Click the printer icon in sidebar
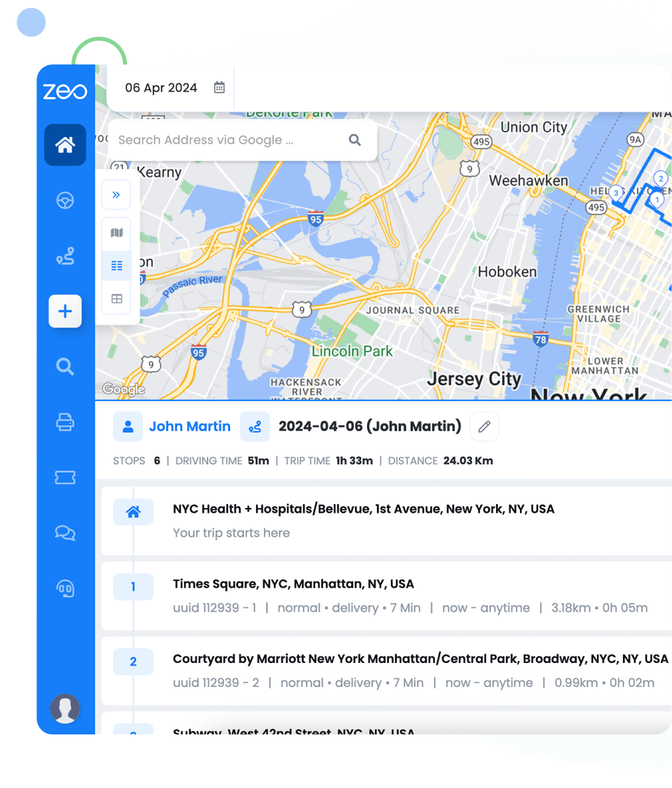This screenshot has height=788, width=672. click(x=65, y=422)
